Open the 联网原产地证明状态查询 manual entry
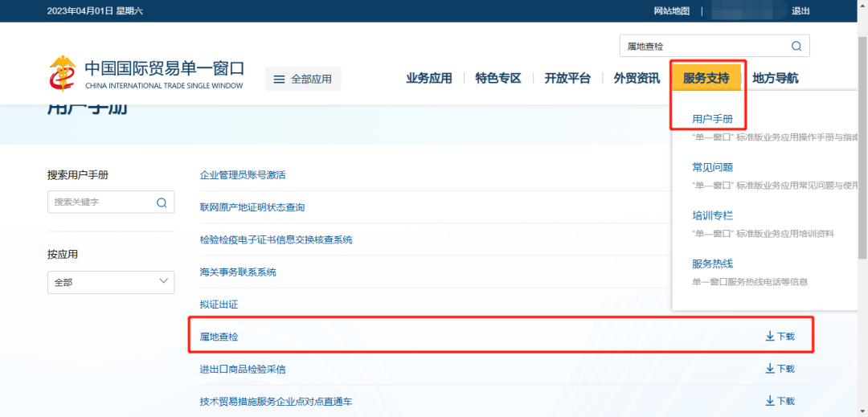This screenshot has height=417, width=868. pyautogui.click(x=252, y=207)
